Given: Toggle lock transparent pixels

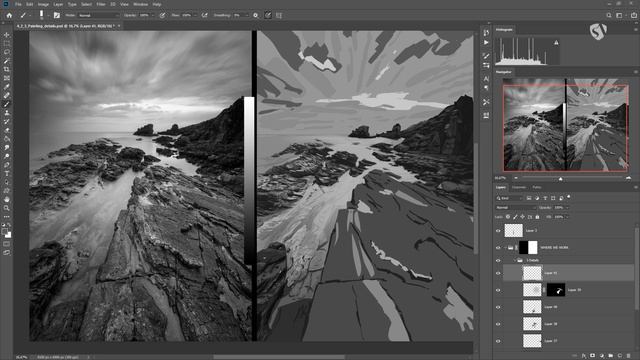Looking at the screenshot, I should [508, 217].
